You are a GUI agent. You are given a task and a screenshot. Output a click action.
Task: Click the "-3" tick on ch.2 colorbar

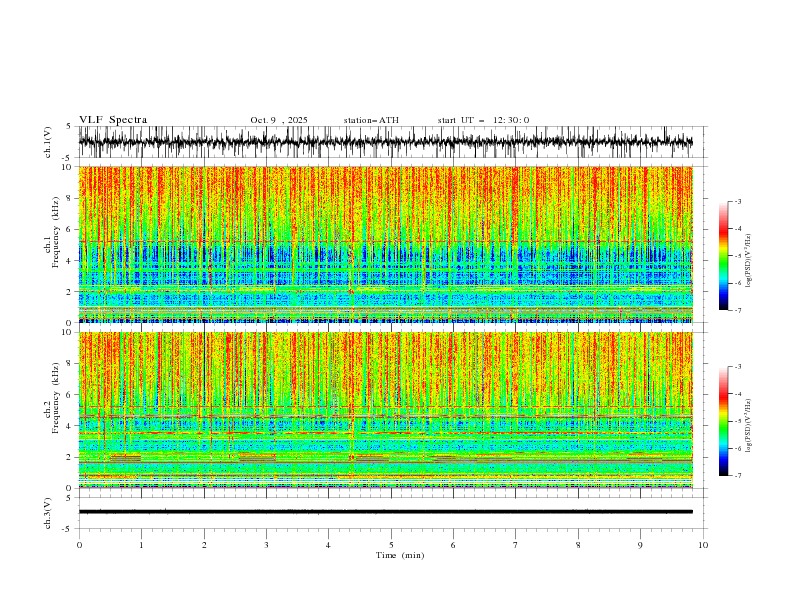pos(737,367)
